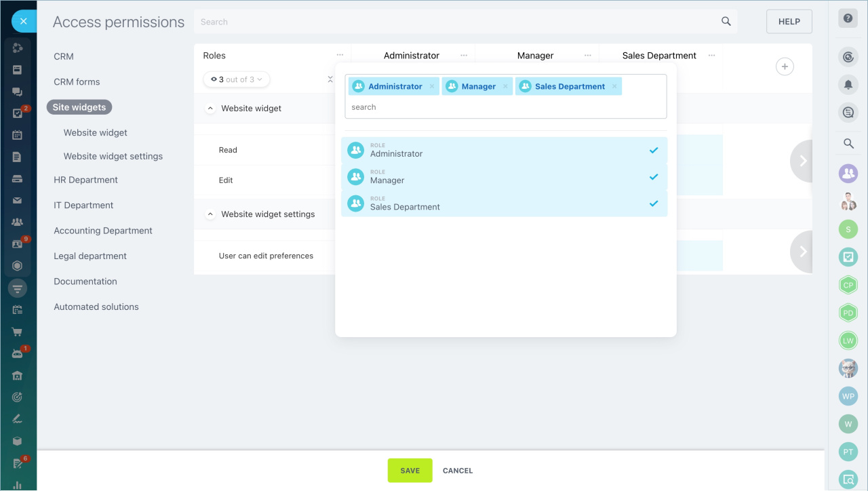This screenshot has height=491, width=868.
Task: Add a new role with plus icon
Action: [785, 66]
